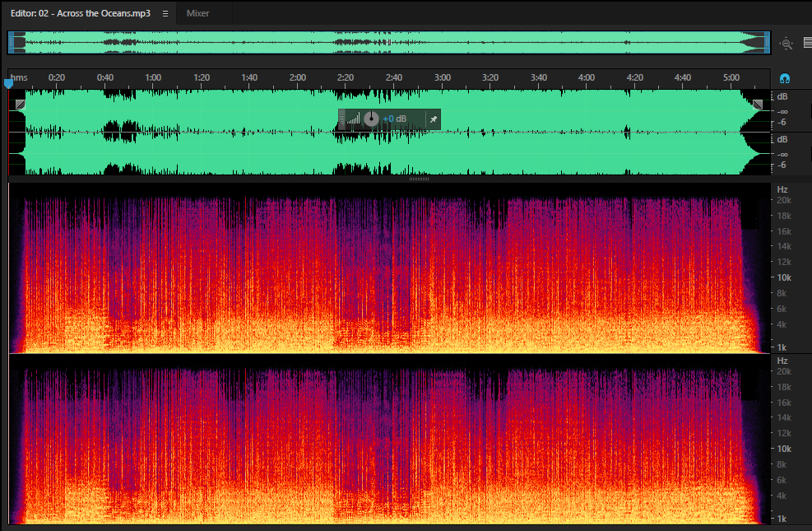
Task: Click the HUD amplitude knob
Action: [371, 119]
